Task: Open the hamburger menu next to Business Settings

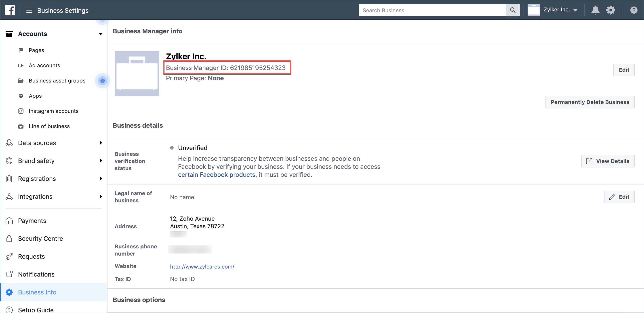Action: point(29,10)
